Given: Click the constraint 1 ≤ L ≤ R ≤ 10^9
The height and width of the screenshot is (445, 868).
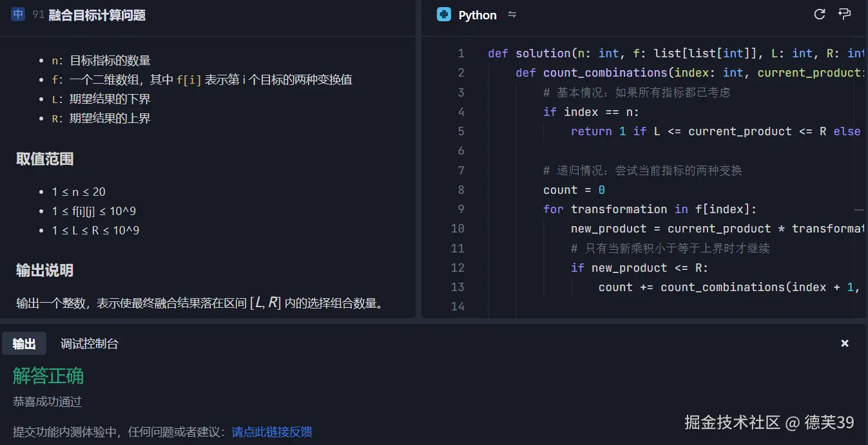Looking at the screenshot, I should click(x=95, y=231).
